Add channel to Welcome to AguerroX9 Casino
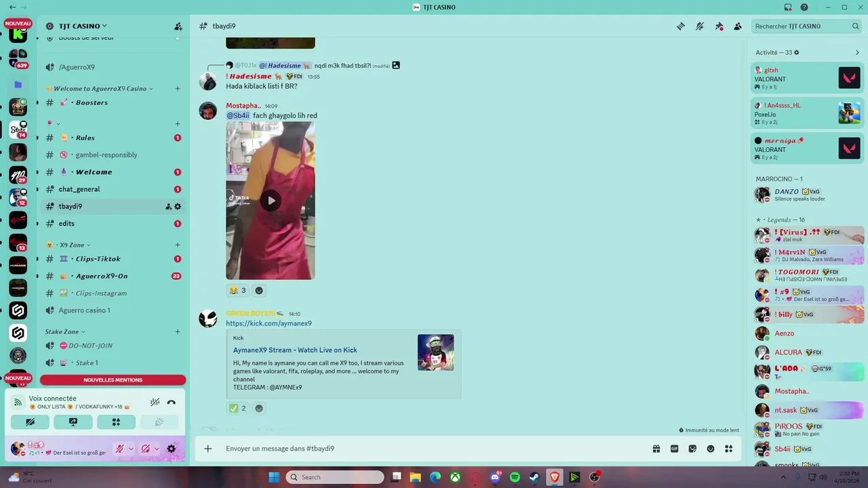Screen dimensions: 868x488 (178, 89)
